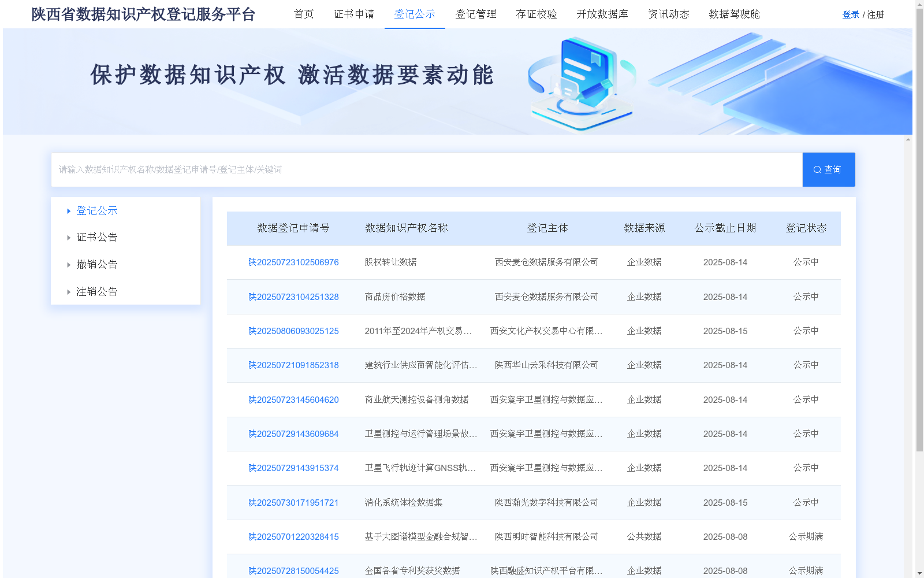Click the arrow icon beside 登记公示 in the sidebar
Image resolution: width=924 pixels, height=578 pixels.
(69, 211)
